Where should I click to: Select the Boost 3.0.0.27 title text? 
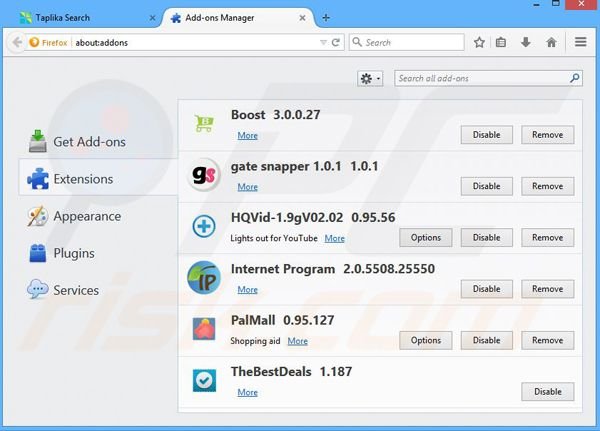[x=276, y=115]
